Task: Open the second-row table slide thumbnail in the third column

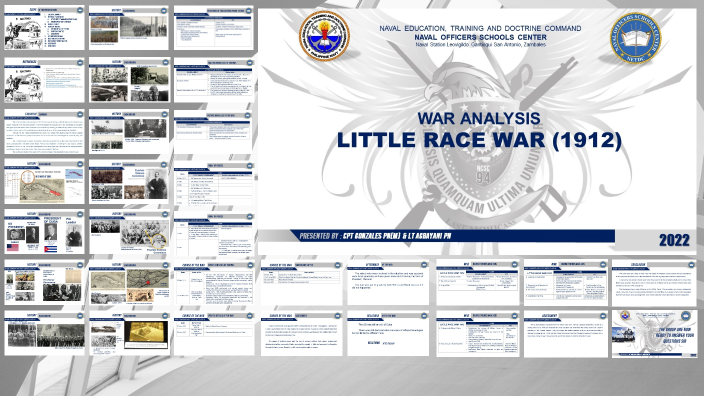Action: 214,79
